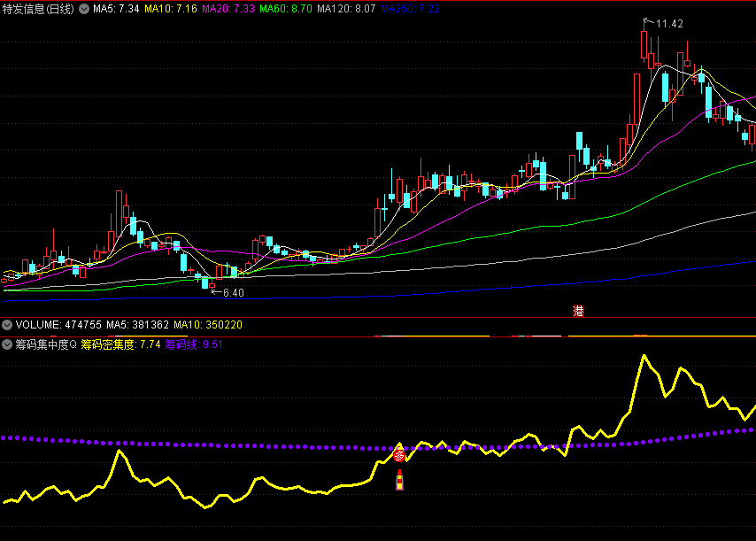Click the 11.42 high price marker

point(669,24)
